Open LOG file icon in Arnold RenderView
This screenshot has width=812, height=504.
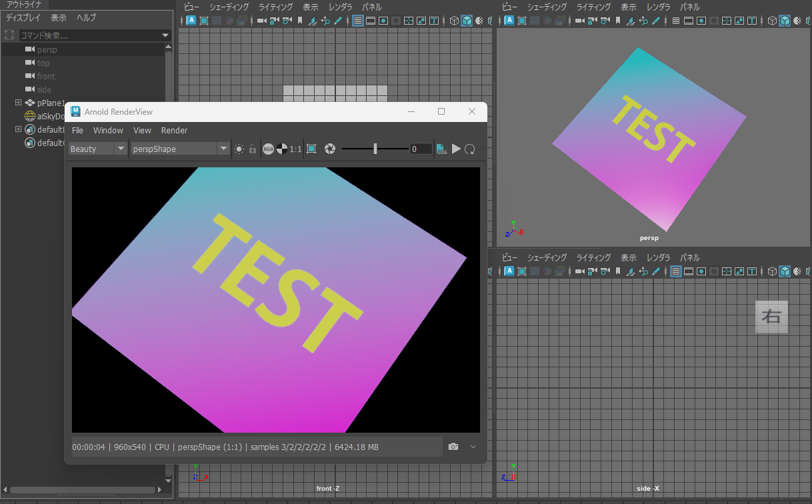click(x=442, y=149)
